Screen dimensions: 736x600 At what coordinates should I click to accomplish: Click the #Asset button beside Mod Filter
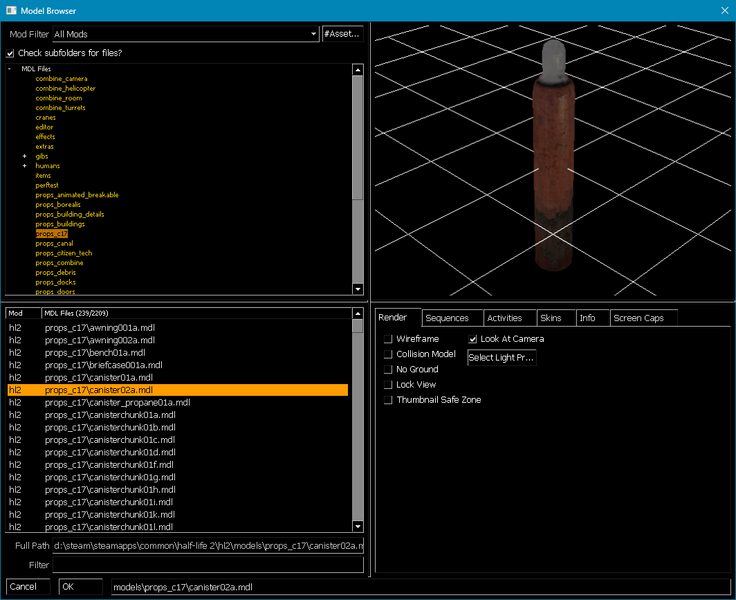[342, 34]
